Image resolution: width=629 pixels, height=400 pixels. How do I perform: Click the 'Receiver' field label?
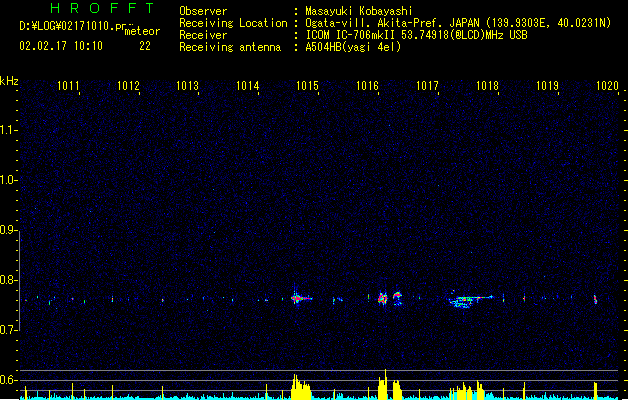pos(203,35)
